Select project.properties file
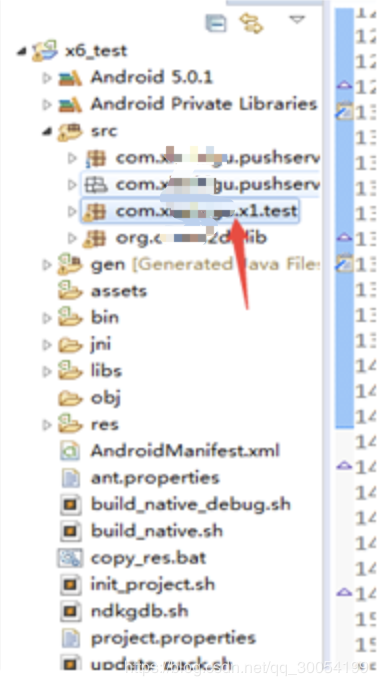Image resolution: width=378 pixels, height=686 pixels. pos(158,638)
